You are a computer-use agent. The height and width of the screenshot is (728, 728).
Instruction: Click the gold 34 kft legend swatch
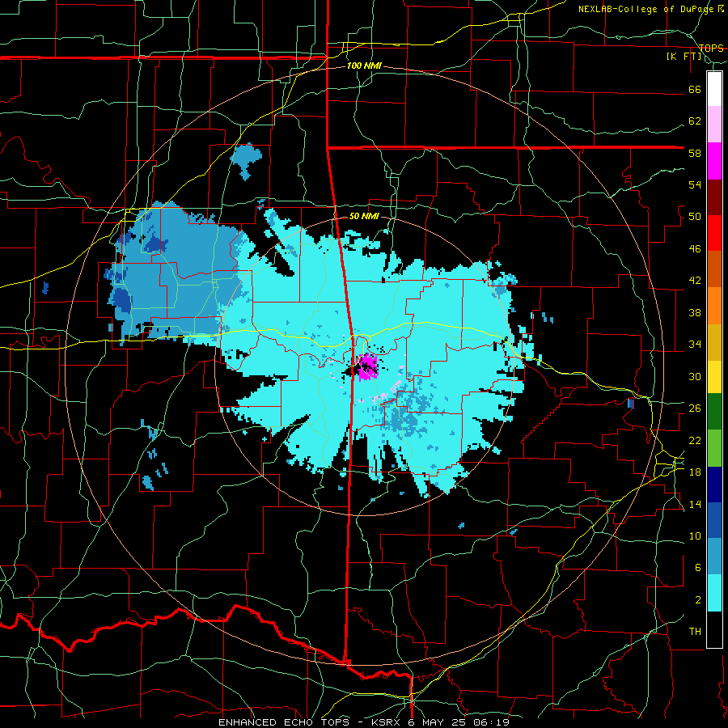coord(714,342)
